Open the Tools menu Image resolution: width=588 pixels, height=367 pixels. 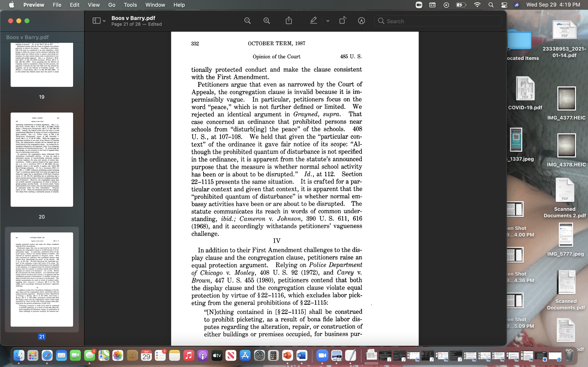click(130, 5)
